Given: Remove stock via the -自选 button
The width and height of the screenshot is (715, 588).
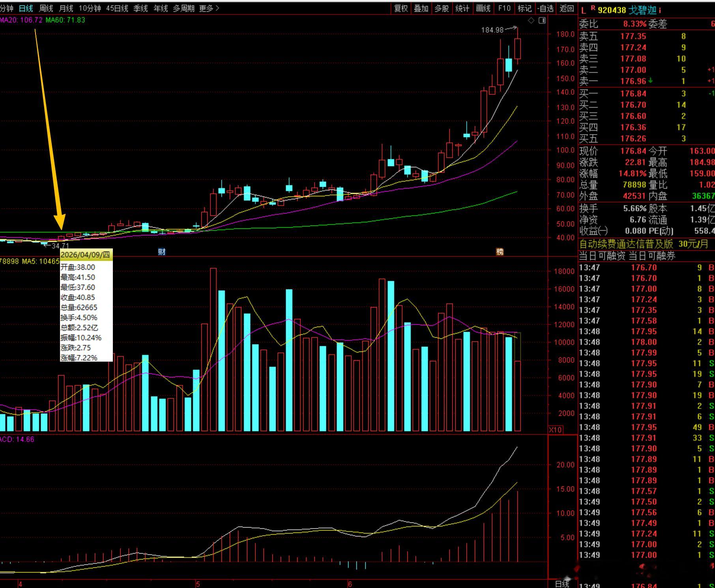Looking at the screenshot, I should coord(545,8).
